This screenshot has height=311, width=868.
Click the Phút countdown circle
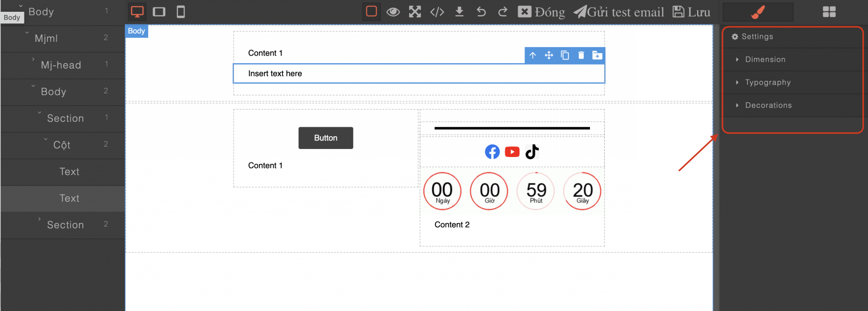pyautogui.click(x=536, y=191)
